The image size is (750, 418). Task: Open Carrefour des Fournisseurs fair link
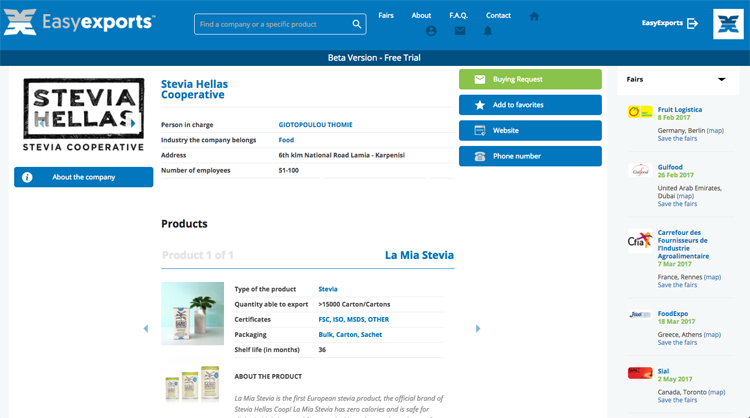click(683, 244)
